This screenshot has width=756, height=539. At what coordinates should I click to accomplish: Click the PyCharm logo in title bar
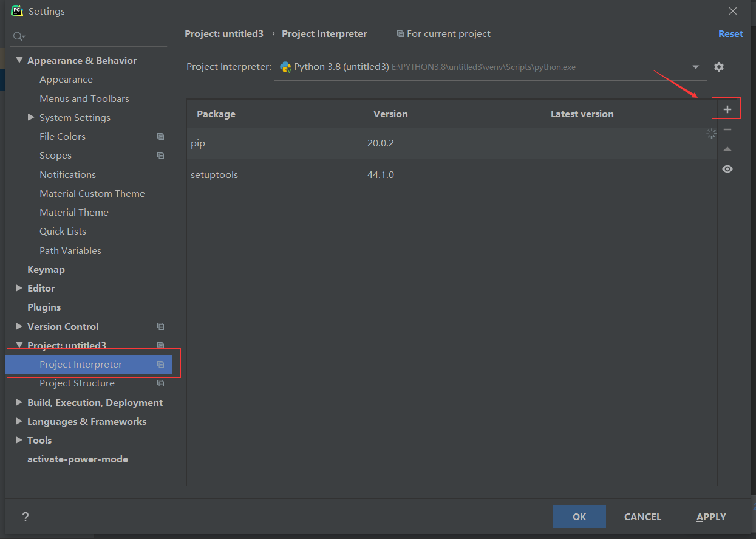click(16, 10)
